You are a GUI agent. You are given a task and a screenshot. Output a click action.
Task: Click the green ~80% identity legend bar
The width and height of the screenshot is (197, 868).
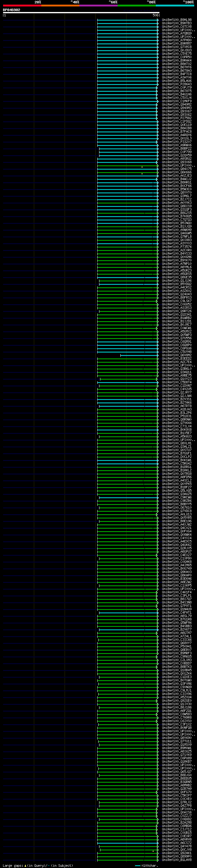pyautogui.click(x=137, y=6)
